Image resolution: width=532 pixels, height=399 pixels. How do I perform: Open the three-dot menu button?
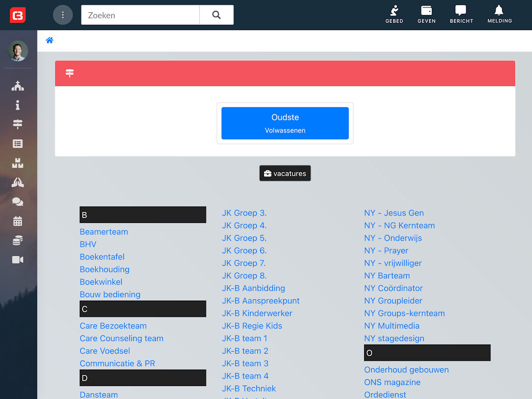[63, 15]
